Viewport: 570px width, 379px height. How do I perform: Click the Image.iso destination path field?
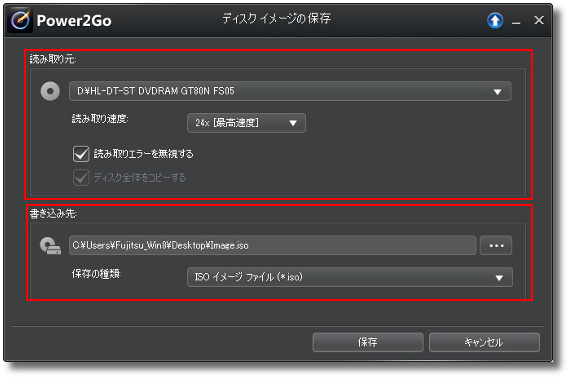click(272, 245)
